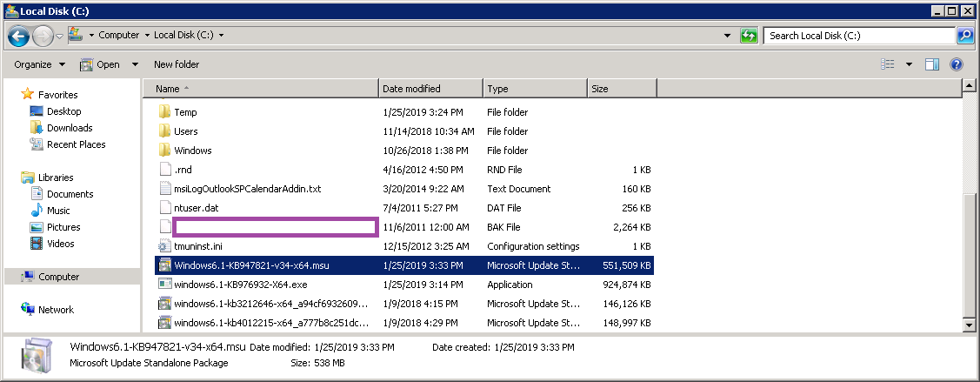
Task: Click the Local Disk window title bar icon
Action: tap(11, 10)
